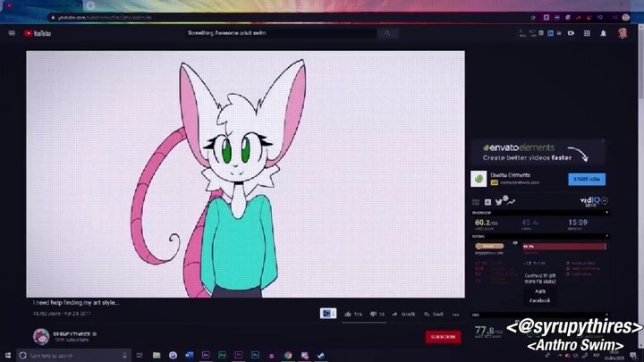
Task: Subscribe to the SYRUPYTHIRES channel
Action: coord(443,337)
